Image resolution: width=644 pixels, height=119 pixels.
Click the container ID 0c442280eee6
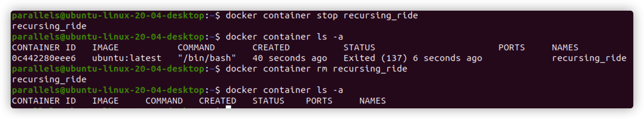pyautogui.click(x=44, y=58)
